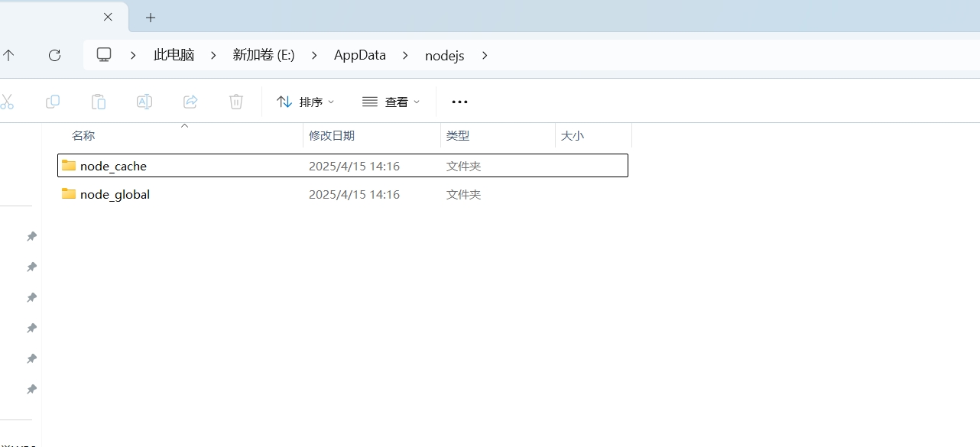Screen dimensions: 980x447
Task: Go to 新加卷 (E:) in the breadcrumb
Action: (264, 55)
